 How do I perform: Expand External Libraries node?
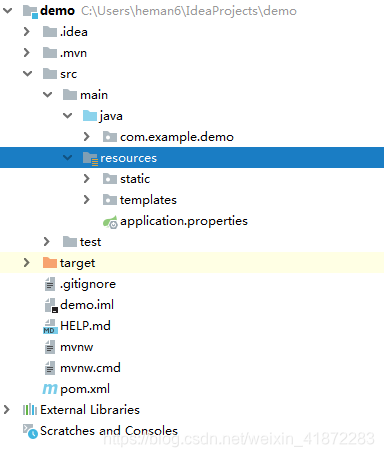click(x=7, y=409)
